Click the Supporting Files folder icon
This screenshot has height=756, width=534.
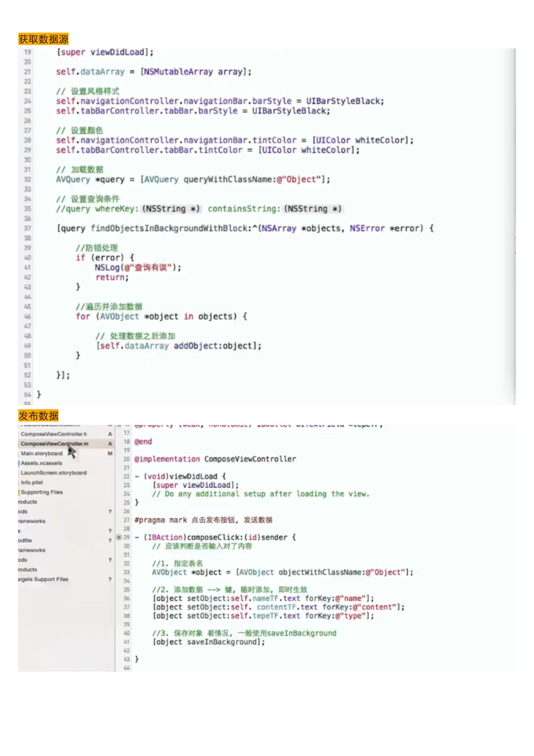(x=19, y=492)
